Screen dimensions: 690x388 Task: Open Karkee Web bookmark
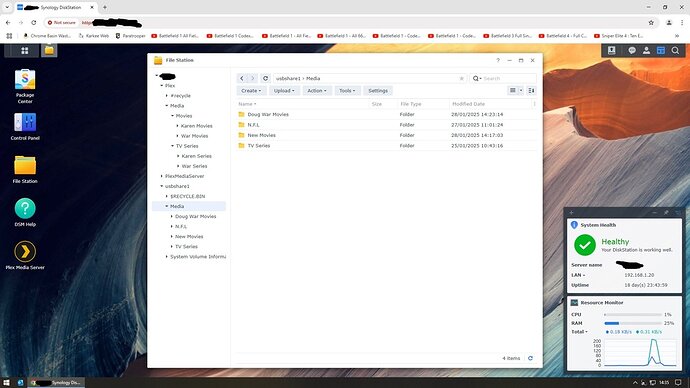coord(94,36)
